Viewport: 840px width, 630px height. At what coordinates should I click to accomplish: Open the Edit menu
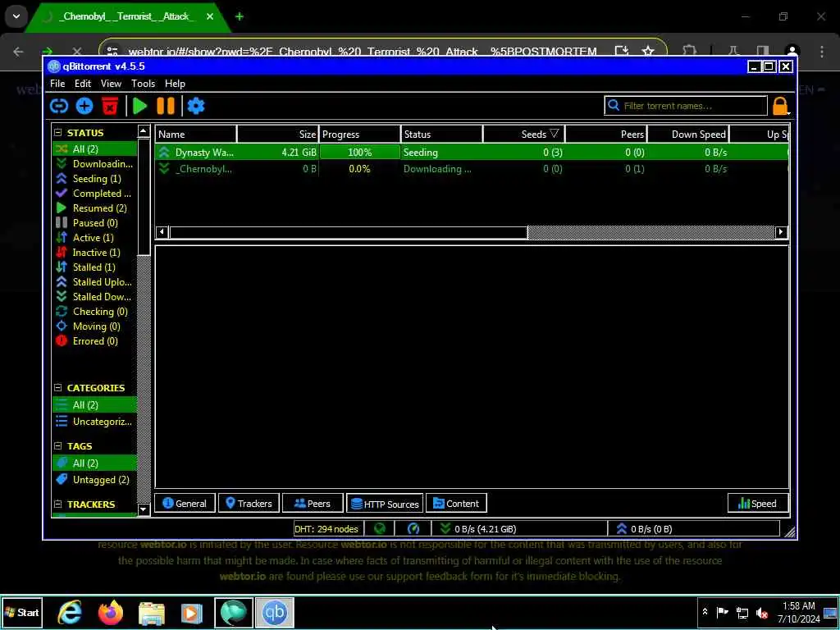pos(83,84)
